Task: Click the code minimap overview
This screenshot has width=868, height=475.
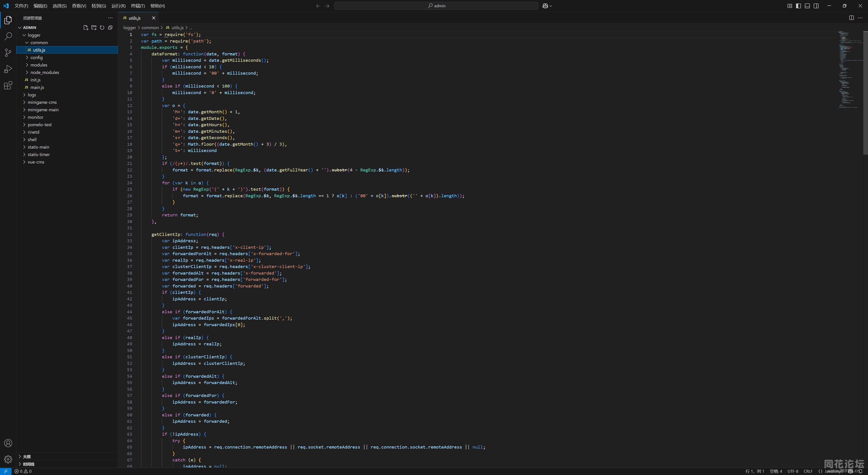Action: point(850,70)
